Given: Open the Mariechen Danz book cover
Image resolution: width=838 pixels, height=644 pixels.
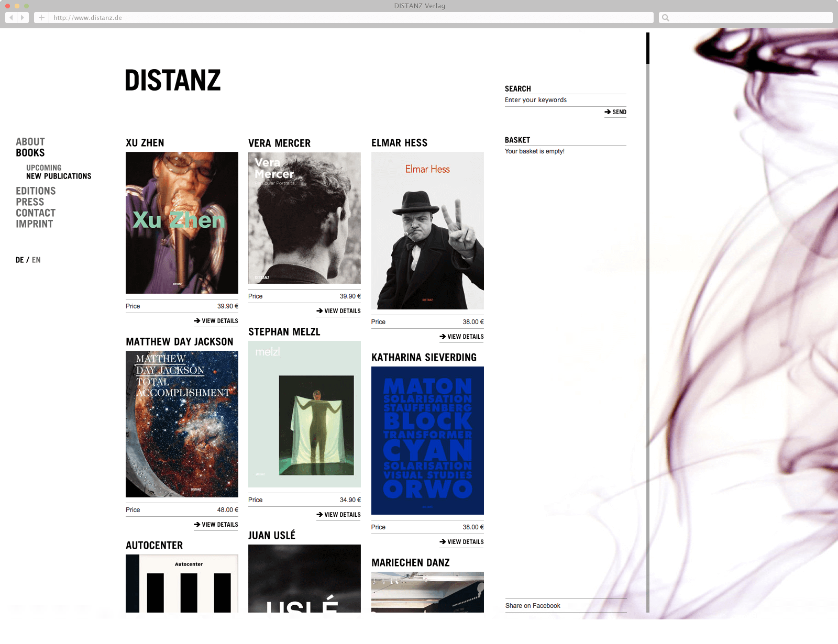Looking at the screenshot, I should 427,592.
